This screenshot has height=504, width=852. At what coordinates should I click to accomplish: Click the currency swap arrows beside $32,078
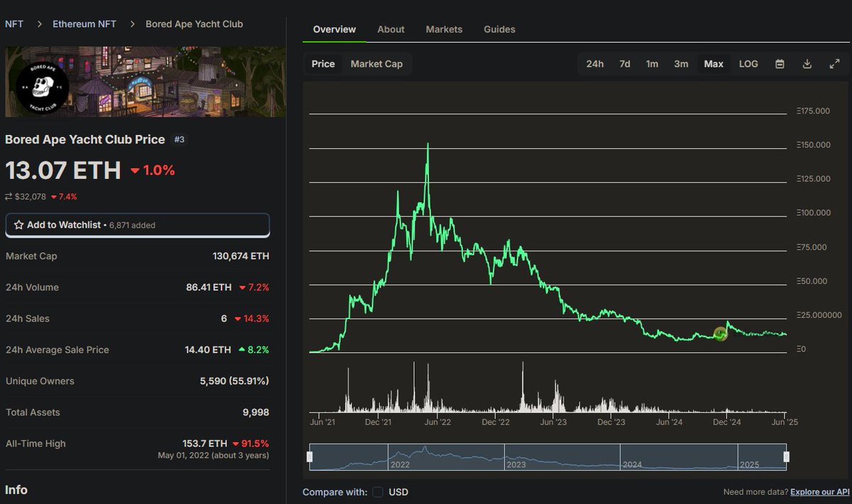(9, 197)
